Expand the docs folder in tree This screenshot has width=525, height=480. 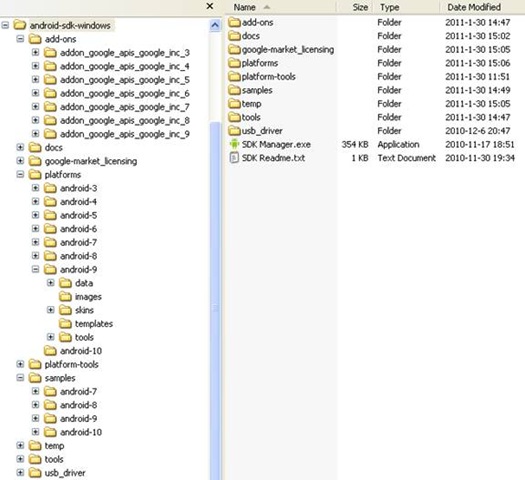[x=20, y=147]
